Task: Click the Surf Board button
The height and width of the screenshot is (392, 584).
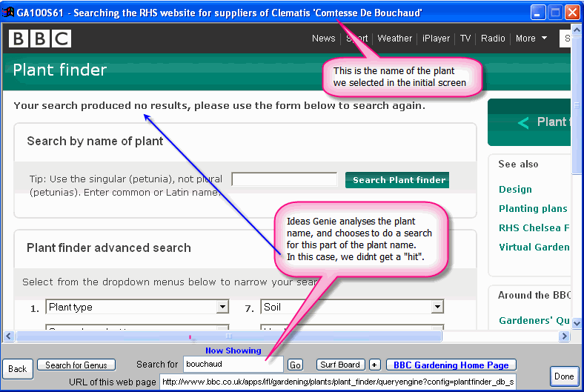Action: (x=340, y=365)
